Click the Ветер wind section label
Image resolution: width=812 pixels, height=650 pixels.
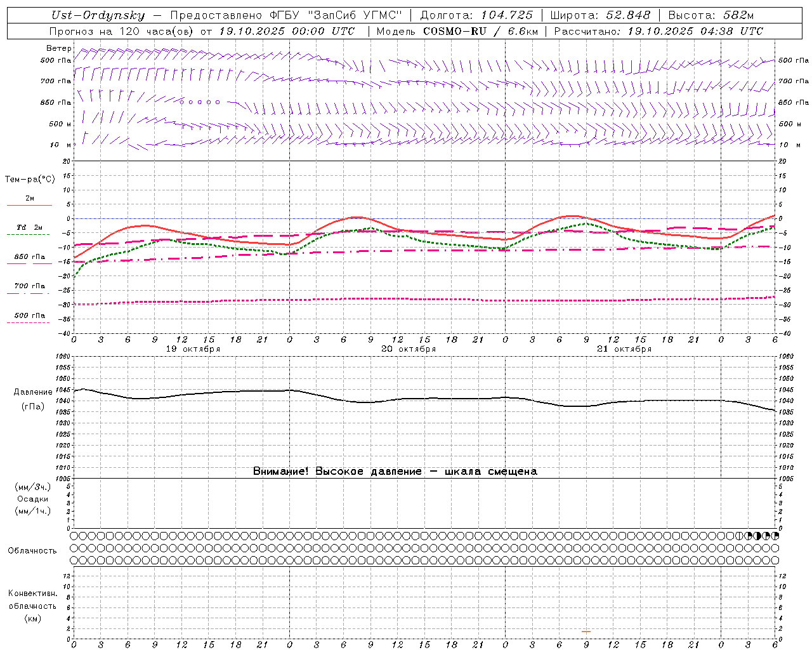tap(58, 48)
